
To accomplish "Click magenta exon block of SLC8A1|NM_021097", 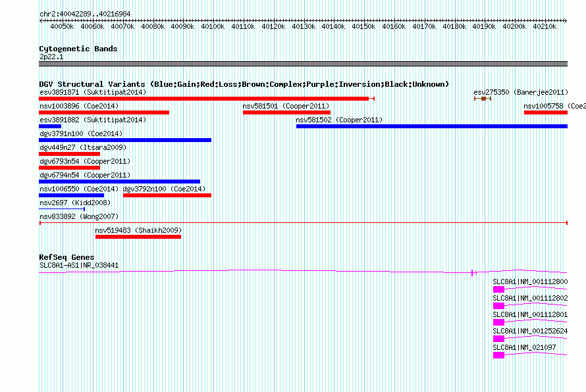I will click(498, 355).
